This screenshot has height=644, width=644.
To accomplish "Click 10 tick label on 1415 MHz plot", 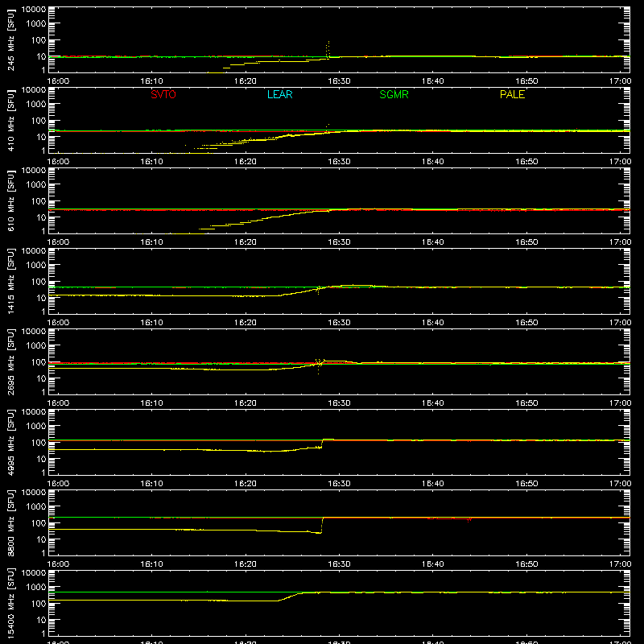I will pyautogui.click(x=41, y=298).
